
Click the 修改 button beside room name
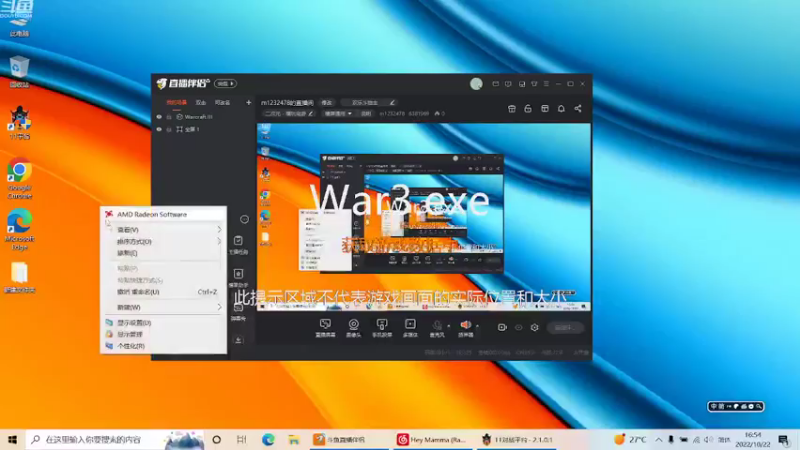click(327, 103)
